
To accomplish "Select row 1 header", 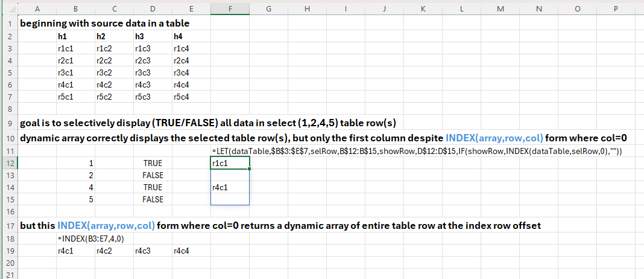I will coord(9,24).
